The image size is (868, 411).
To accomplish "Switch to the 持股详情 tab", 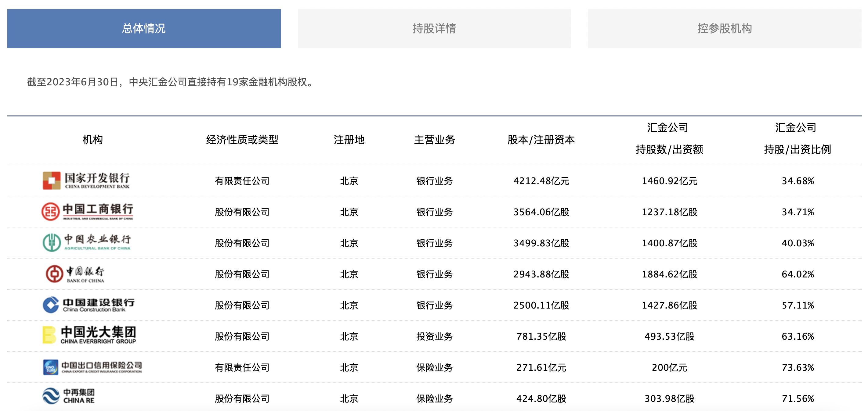I will pos(434,29).
